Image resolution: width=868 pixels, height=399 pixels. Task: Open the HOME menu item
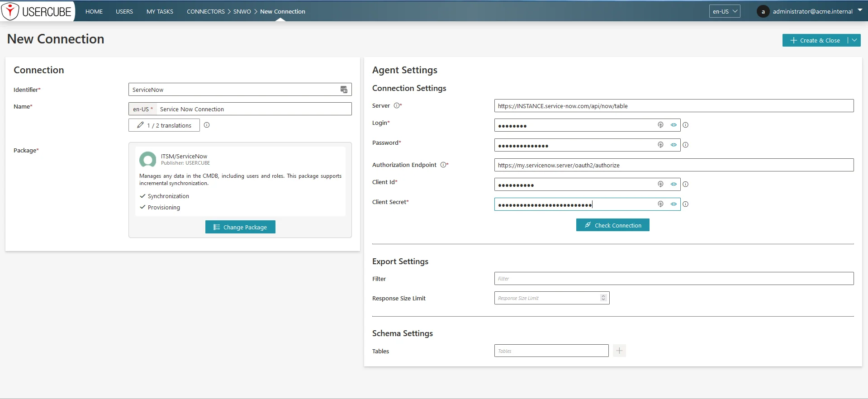tap(94, 12)
